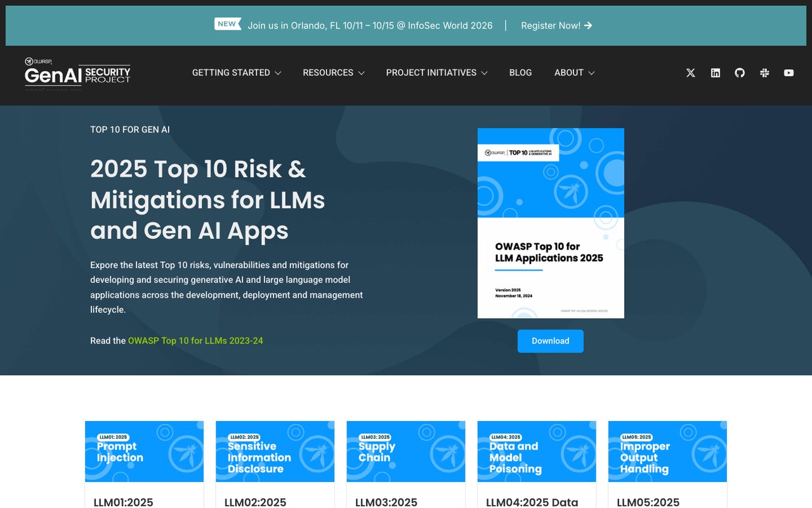Expand the About chevron
This screenshot has height=508, width=812.
[591, 73]
